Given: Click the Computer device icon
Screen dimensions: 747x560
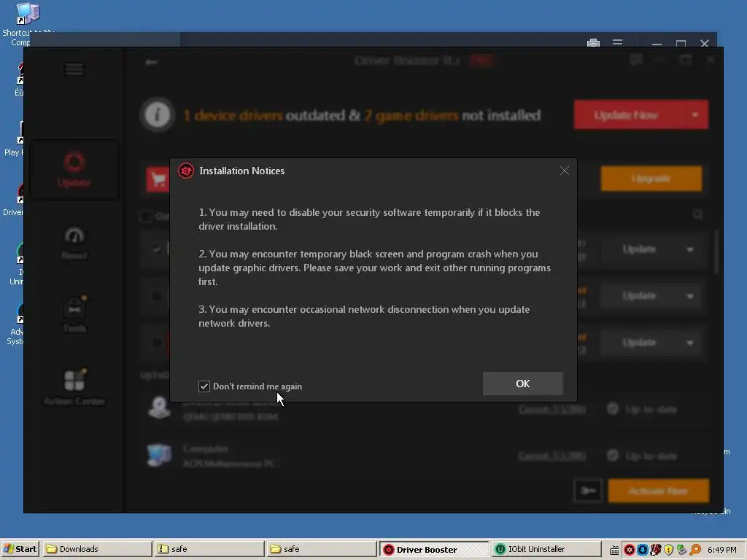Looking at the screenshot, I should tap(159, 455).
